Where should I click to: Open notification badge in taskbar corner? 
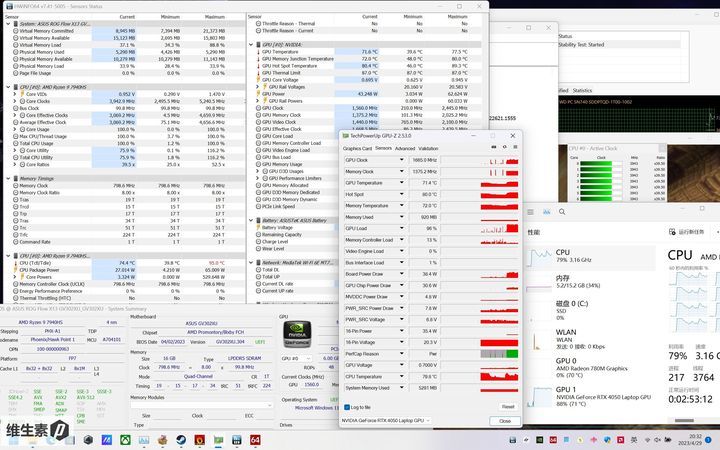pos(708,440)
